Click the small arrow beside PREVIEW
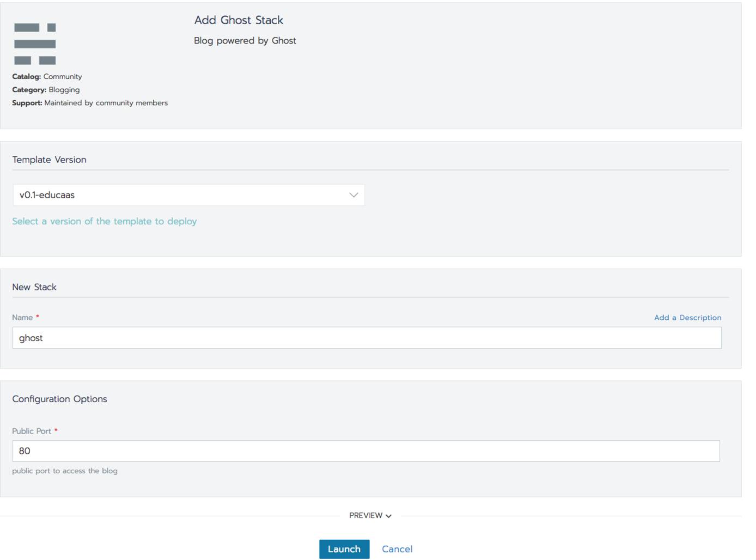This screenshot has width=756, height=560. (x=388, y=516)
